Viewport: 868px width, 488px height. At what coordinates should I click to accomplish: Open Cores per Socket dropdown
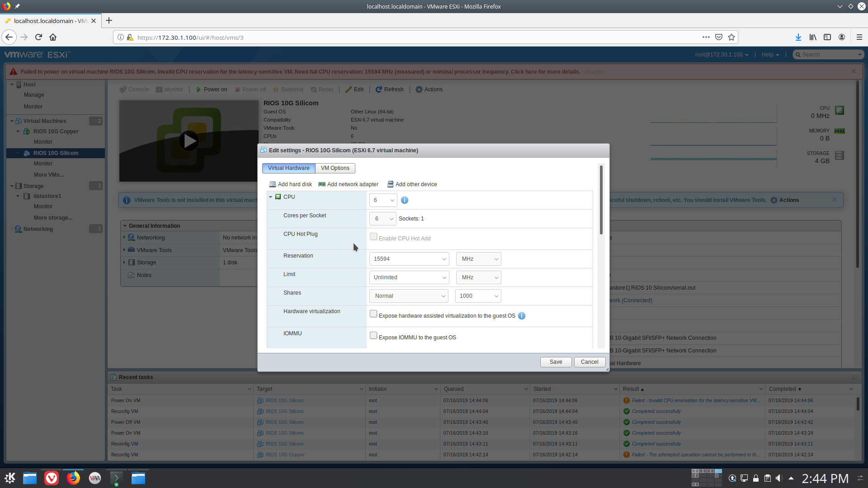[383, 219]
